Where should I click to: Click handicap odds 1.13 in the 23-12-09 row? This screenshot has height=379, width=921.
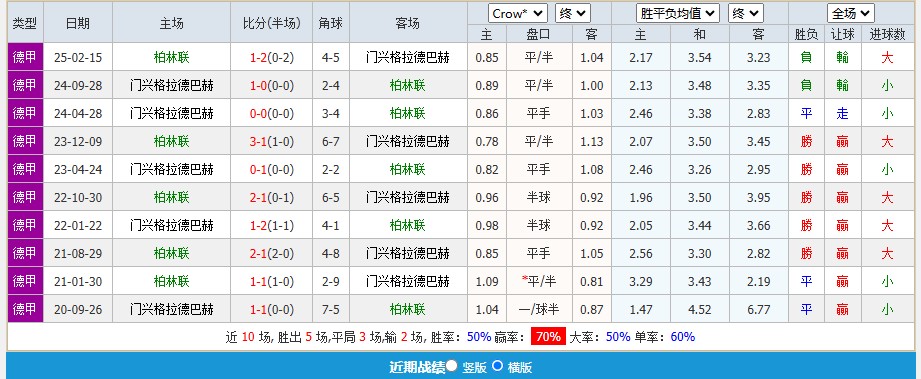click(x=591, y=142)
